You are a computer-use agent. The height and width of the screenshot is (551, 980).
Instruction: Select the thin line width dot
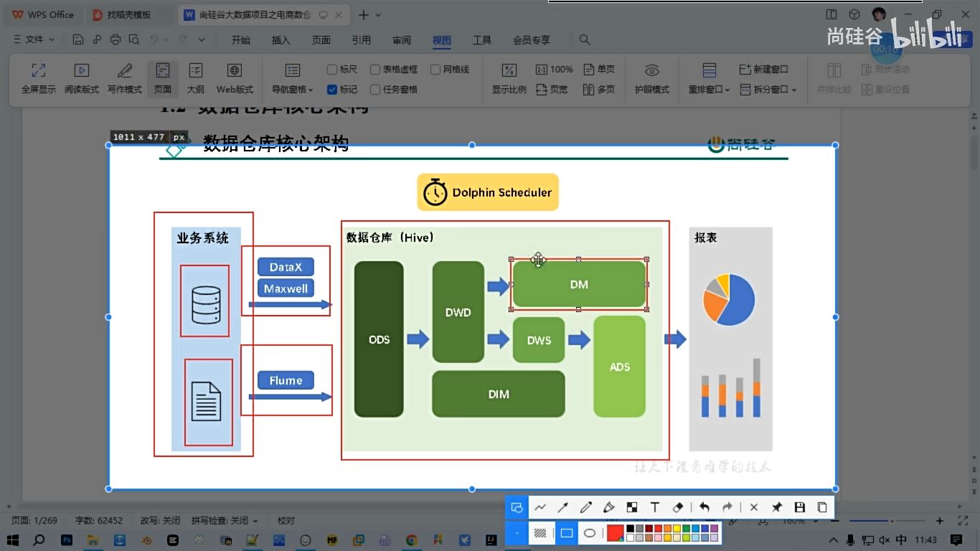point(517,533)
